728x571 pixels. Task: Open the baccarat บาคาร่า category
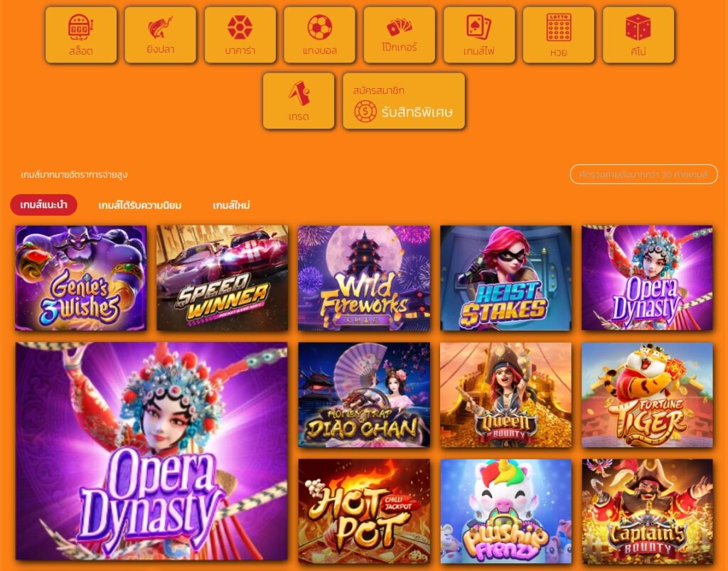[x=240, y=35]
